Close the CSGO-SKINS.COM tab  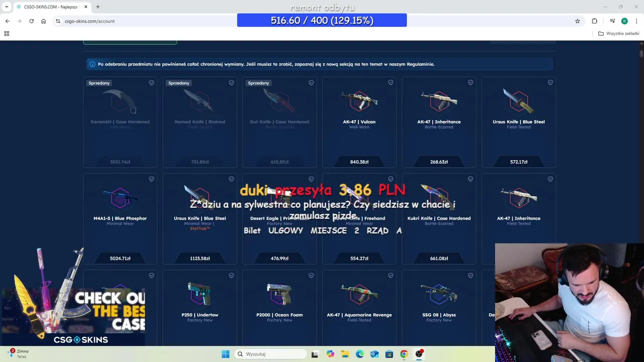85,7
